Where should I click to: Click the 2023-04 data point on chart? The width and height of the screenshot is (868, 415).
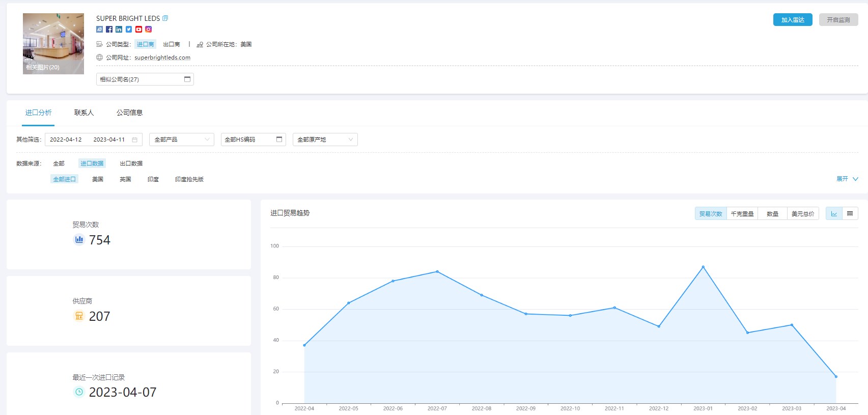836,376
